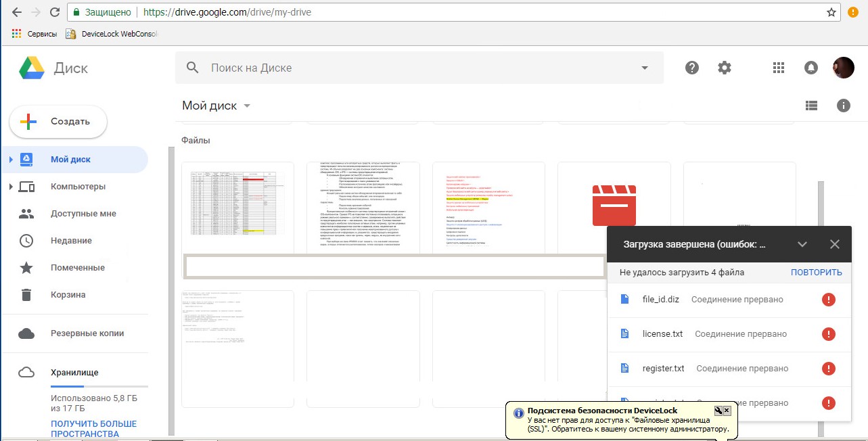Select Мой диск in sidebar

click(76, 160)
